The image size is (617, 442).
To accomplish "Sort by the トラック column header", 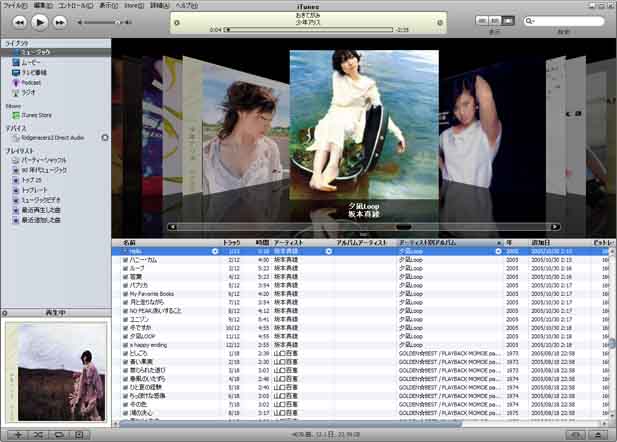I will pos(231,243).
